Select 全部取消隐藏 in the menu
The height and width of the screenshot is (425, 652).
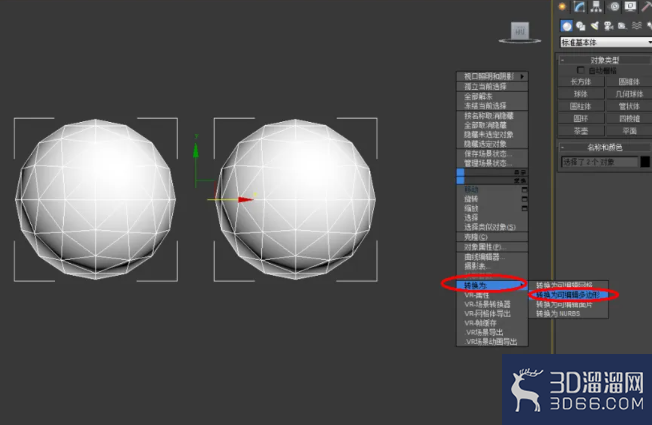[x=492, y=125]
